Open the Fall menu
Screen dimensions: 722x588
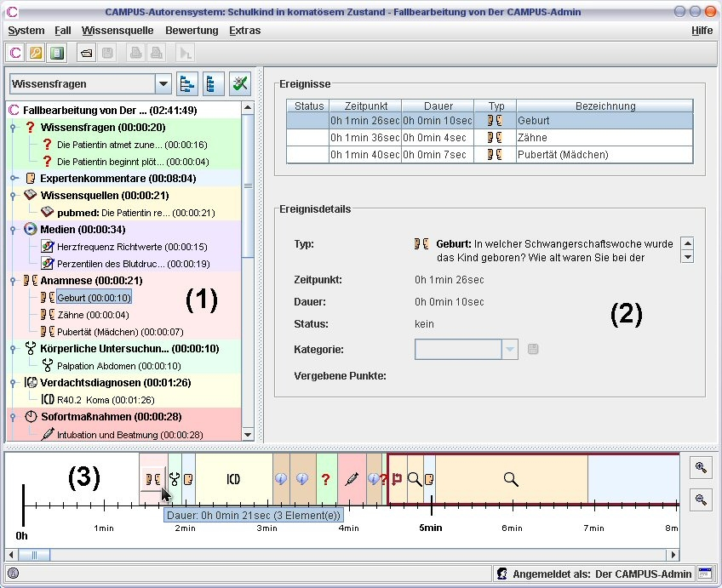(x=63, y=31)
